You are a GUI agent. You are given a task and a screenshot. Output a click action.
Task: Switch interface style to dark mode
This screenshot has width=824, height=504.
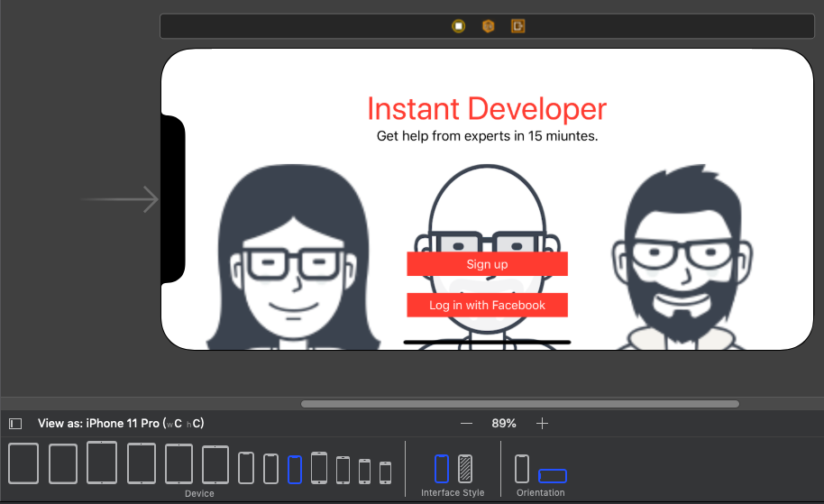click(465, 469)
